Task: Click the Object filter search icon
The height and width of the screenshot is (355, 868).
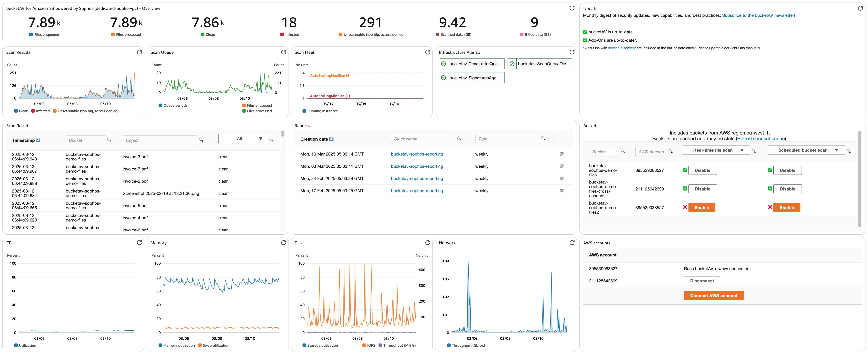Action: pyautogui.click(x=201, y=140)
